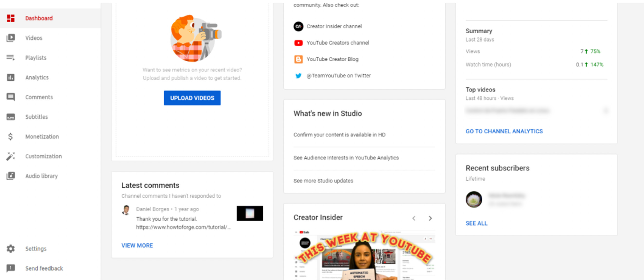Screen dimensions: 644x280
Task: Navigate to Analytics in sidebar
Action: tap(37, 77)
